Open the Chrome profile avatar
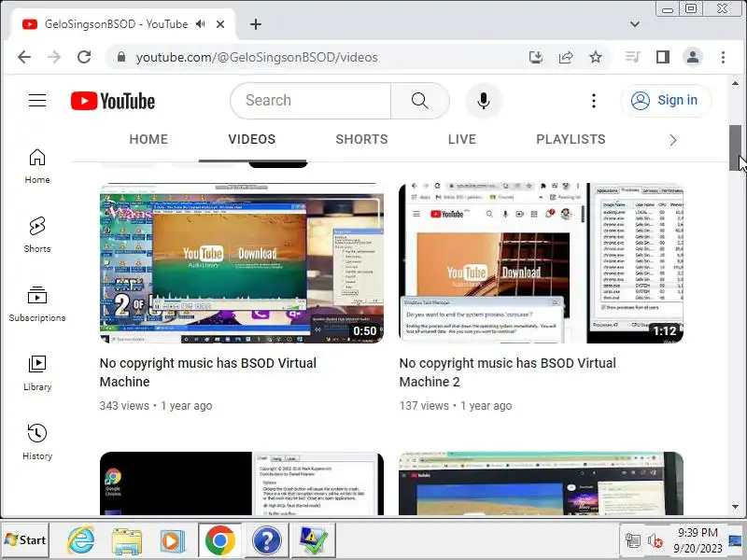This screenshot has width=747, height=560. pyautogui.click(x=693, y=57)
